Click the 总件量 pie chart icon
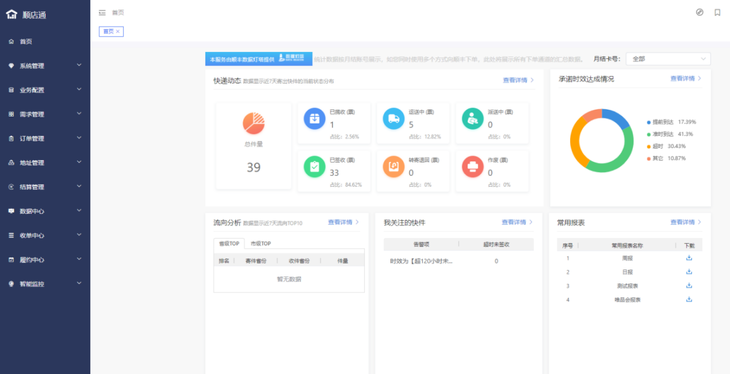730x374 pixels. point(254,123)
